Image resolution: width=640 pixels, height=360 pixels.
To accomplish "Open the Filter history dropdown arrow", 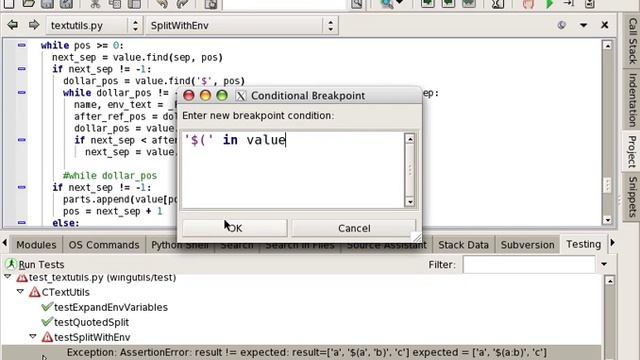I will tap(604, 264).
